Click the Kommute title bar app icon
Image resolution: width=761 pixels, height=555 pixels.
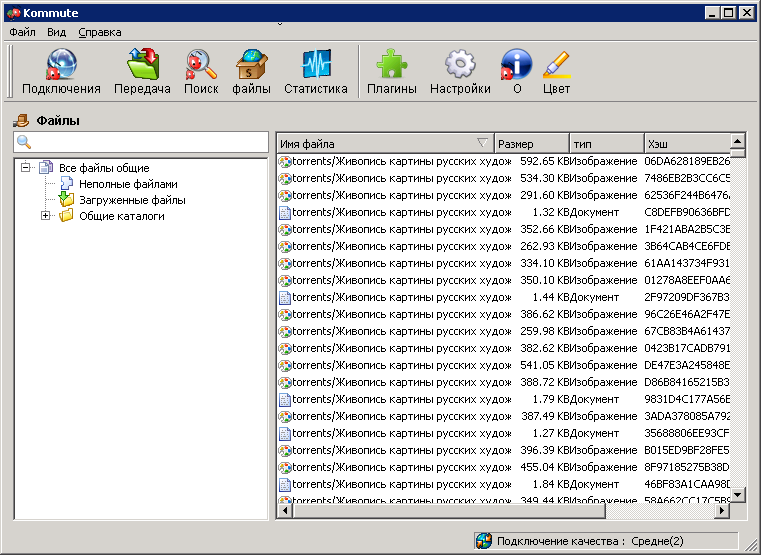[x=14, y=13]
